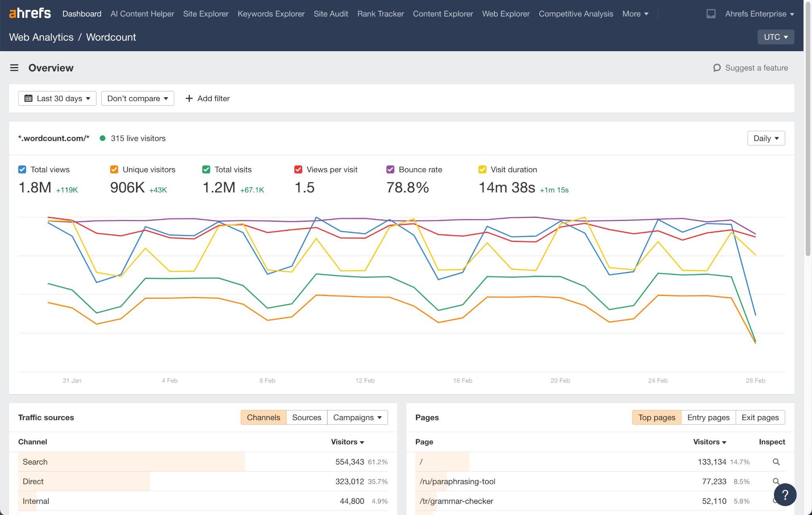Click the Ahrefs logo
812x515 pixels.
point(30,13)
